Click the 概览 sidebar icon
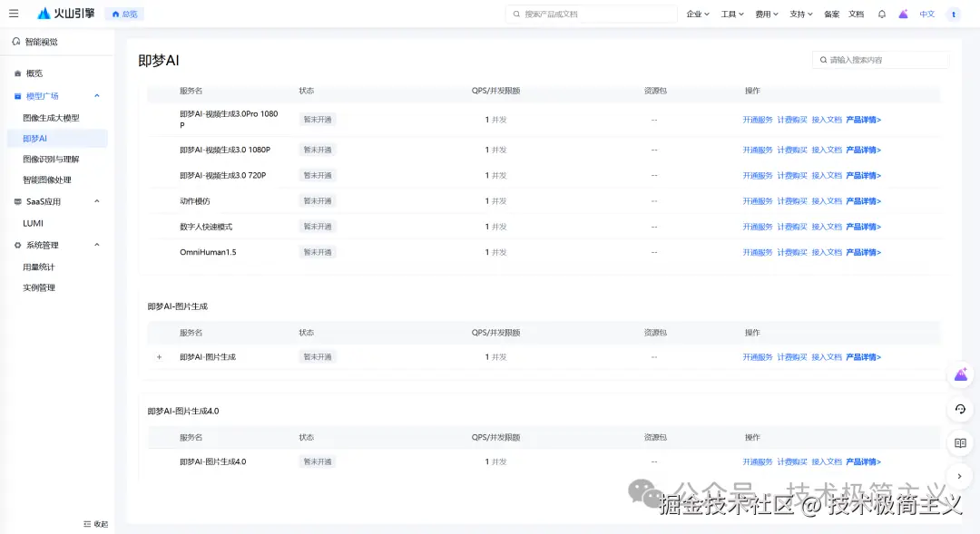The height and width of the screenshot is (534, 980). (x=17, y=73)
